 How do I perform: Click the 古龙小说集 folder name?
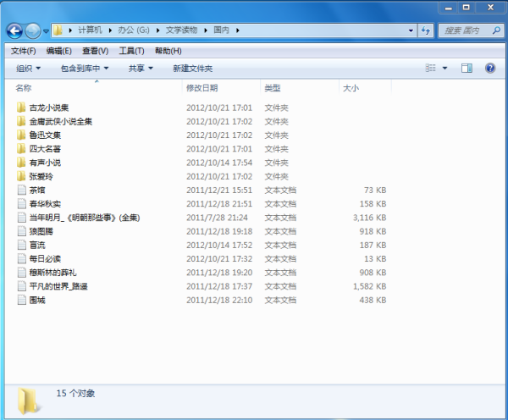(x=49, y=108)
